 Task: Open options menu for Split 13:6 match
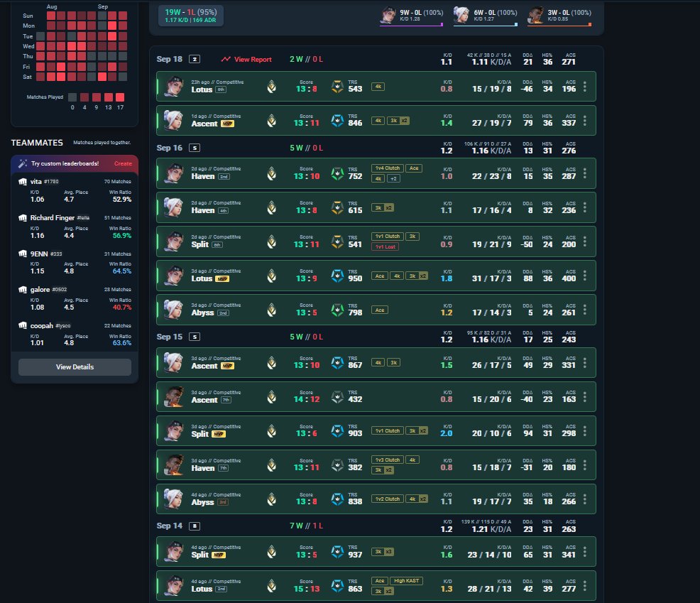point(585,431)
